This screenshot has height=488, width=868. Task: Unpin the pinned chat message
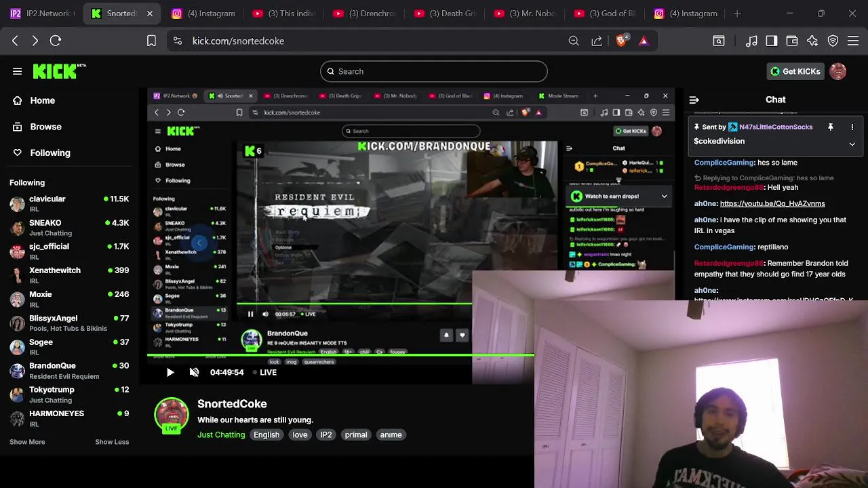pos(830,127)
